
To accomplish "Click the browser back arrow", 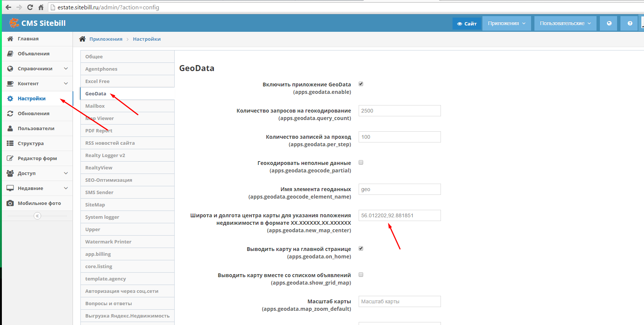I will pyautogui.click(x=8, y=7).
